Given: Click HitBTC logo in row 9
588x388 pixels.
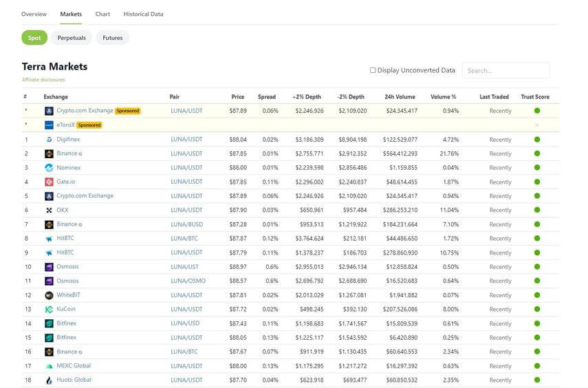Looking at the screenshot, I should pyautogui.click(x=49, y=253).
